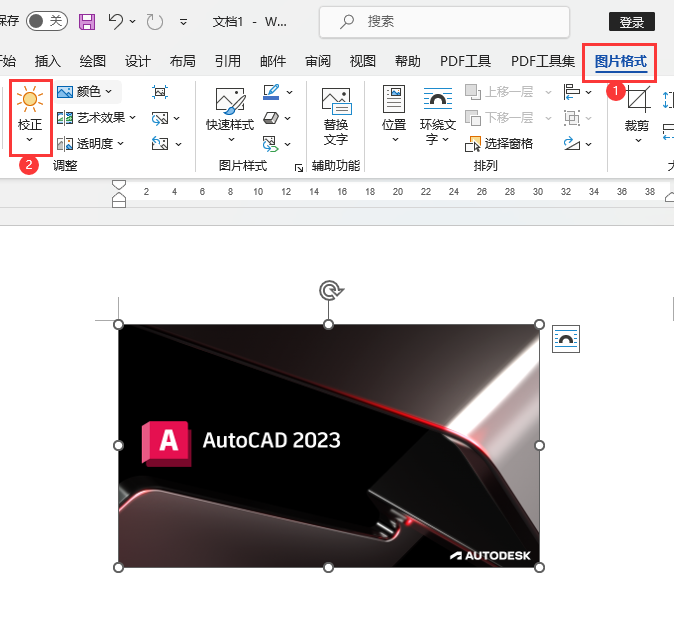Click the Save floppy disk icon

click(x=87, y=21)
